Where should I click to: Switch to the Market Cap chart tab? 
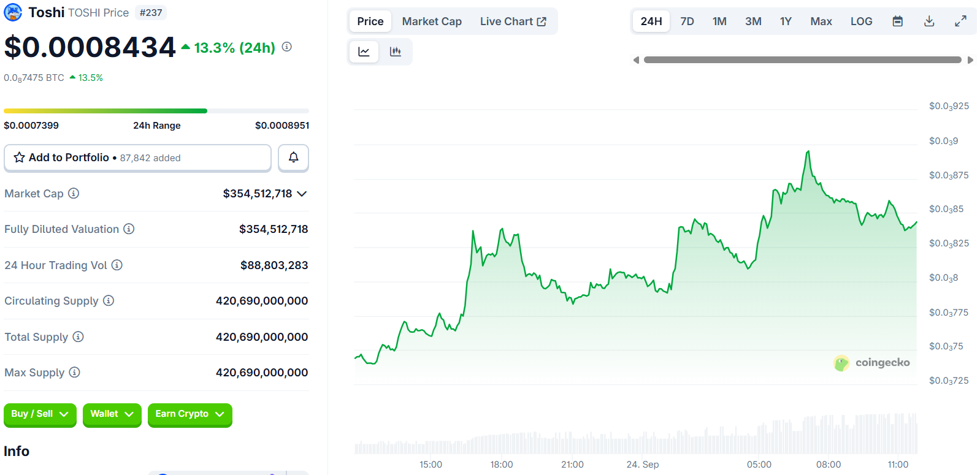tap(432, 21)
